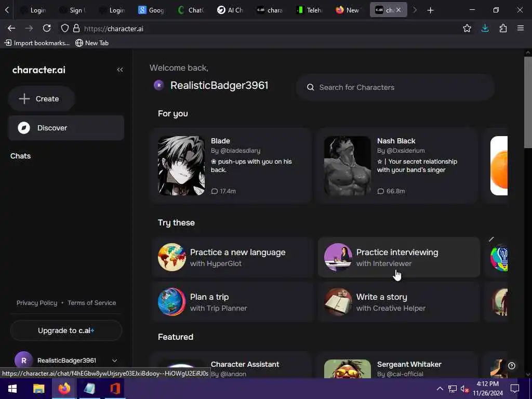
Task: Switch to the Google tab
Action: pyautogui.click(x=151, y=10)
